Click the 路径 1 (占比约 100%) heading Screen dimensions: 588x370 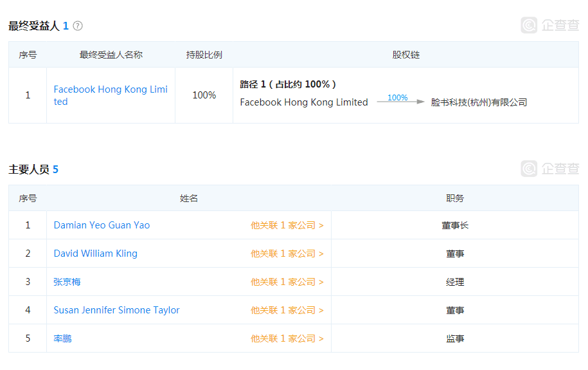coord(288,84)
